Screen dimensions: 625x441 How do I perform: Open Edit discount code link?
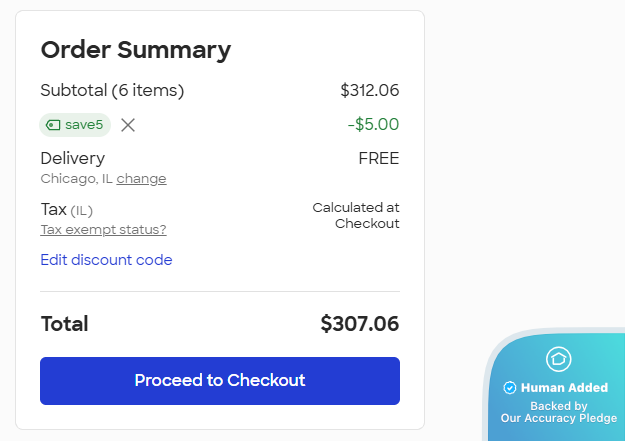coord(106,260)
